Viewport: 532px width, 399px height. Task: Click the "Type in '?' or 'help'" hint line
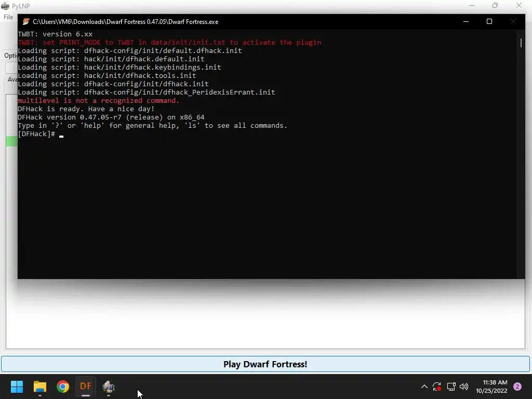pos(152,126)
